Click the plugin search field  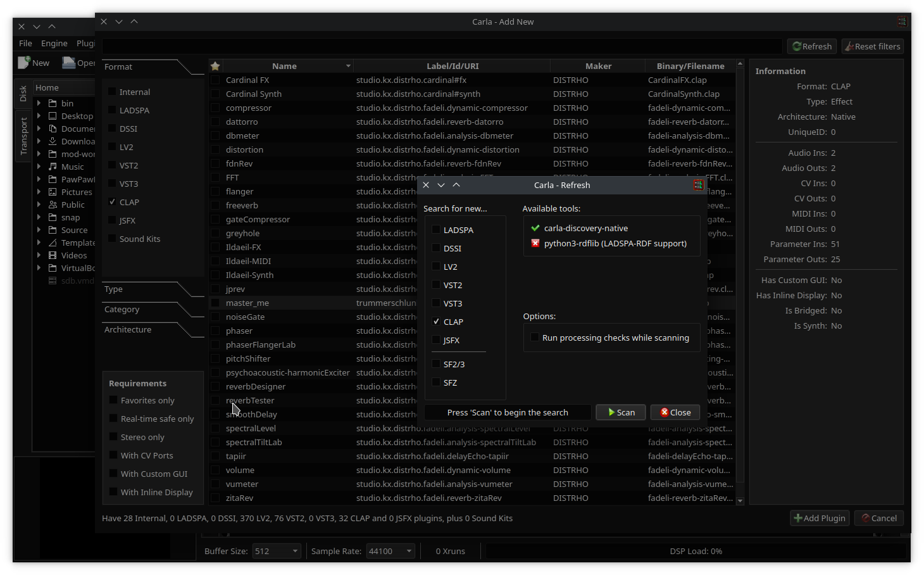point(442,46)
